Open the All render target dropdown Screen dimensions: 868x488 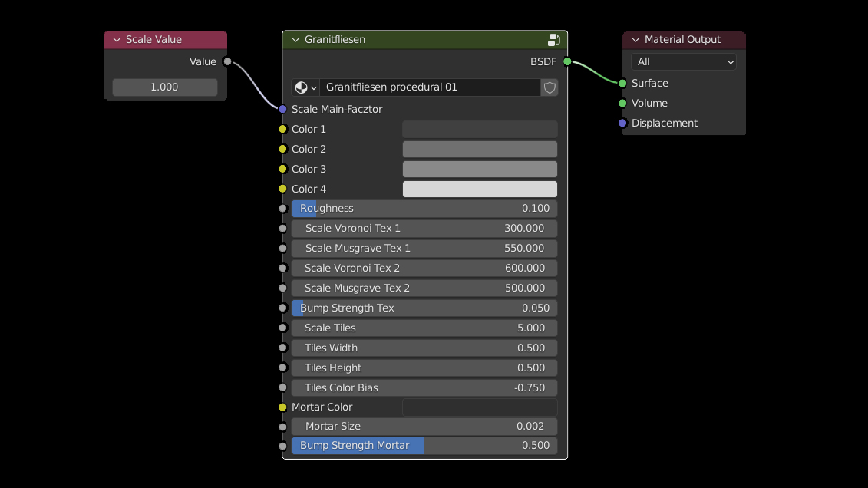[683, 61]
